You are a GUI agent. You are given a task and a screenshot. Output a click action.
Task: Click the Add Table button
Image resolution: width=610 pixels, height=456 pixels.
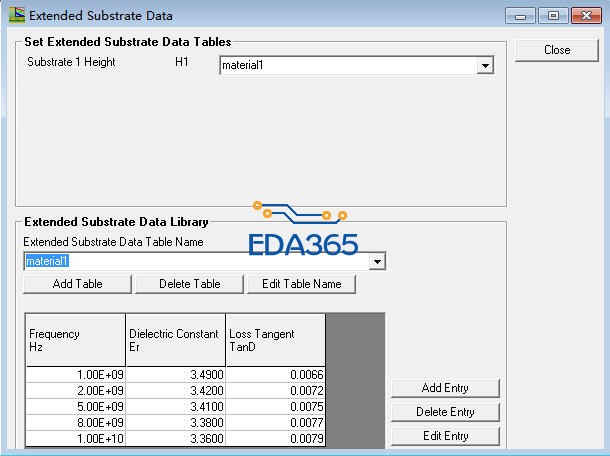pos(77,284)
